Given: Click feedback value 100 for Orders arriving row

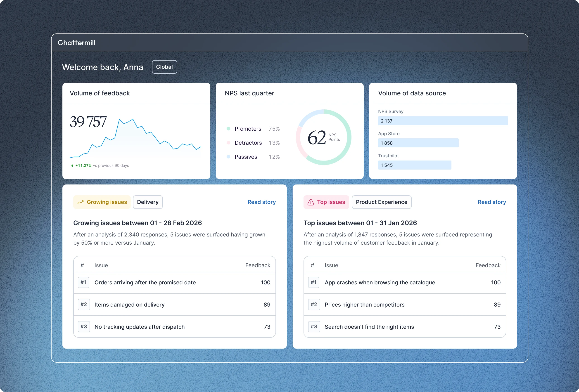Looking at the screenshot, I should pyautogui.click(x=266, y=283).
